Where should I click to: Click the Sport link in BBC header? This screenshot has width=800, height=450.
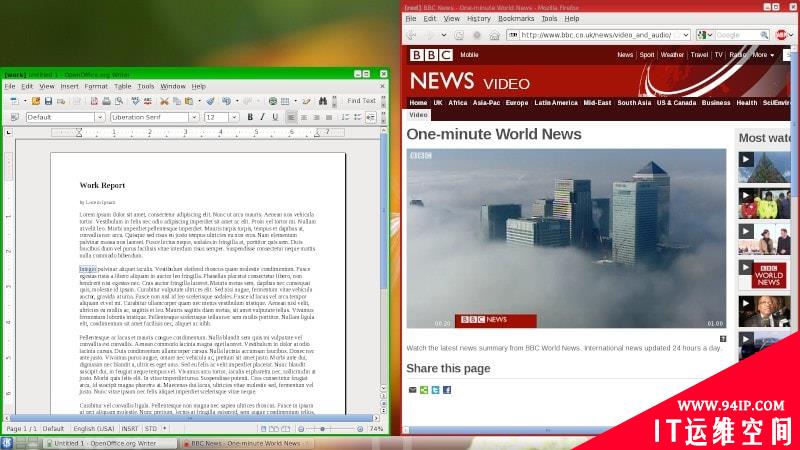click(x=647, y=55)
